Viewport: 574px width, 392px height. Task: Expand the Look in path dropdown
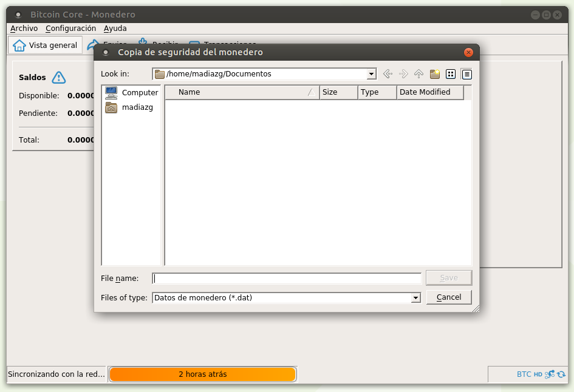(371, 74)
